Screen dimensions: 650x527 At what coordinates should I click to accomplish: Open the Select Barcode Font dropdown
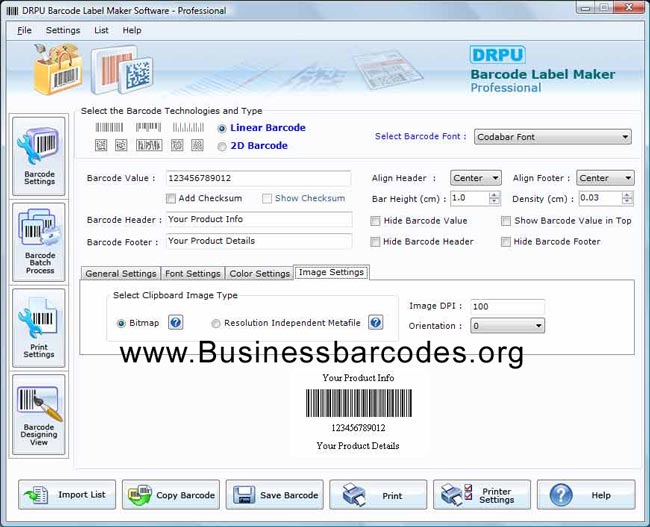click(553, 137)
